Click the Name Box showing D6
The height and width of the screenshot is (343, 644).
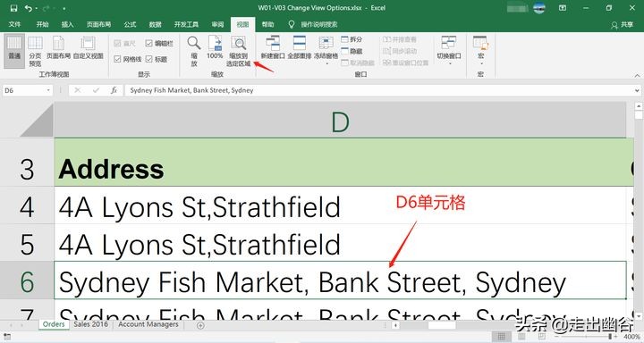click(23, 90)
